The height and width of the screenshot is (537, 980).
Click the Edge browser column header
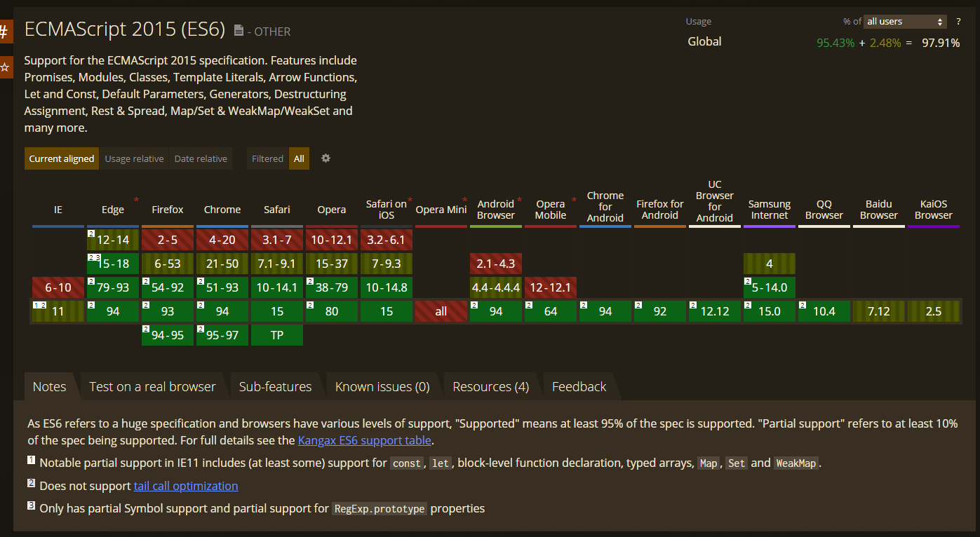point(113,210)
